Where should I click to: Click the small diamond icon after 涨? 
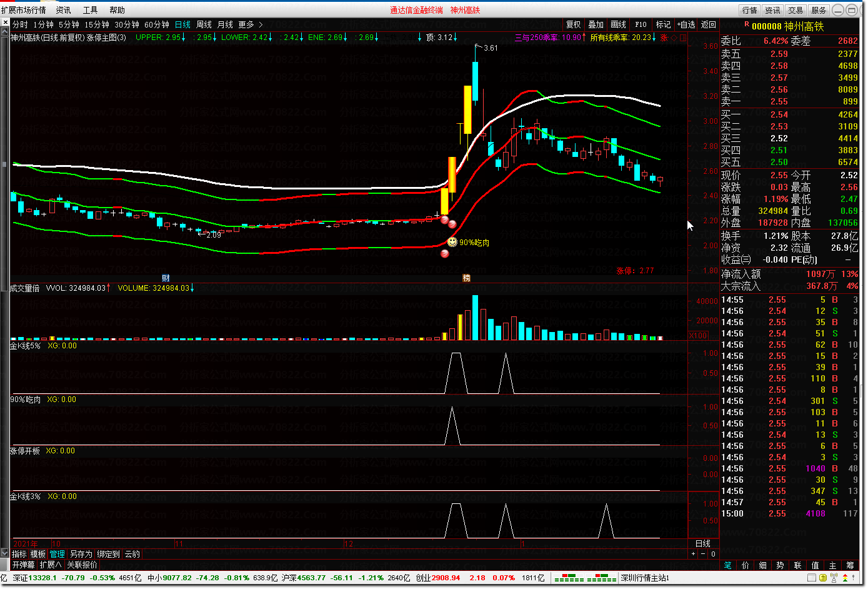pos(674,38)
